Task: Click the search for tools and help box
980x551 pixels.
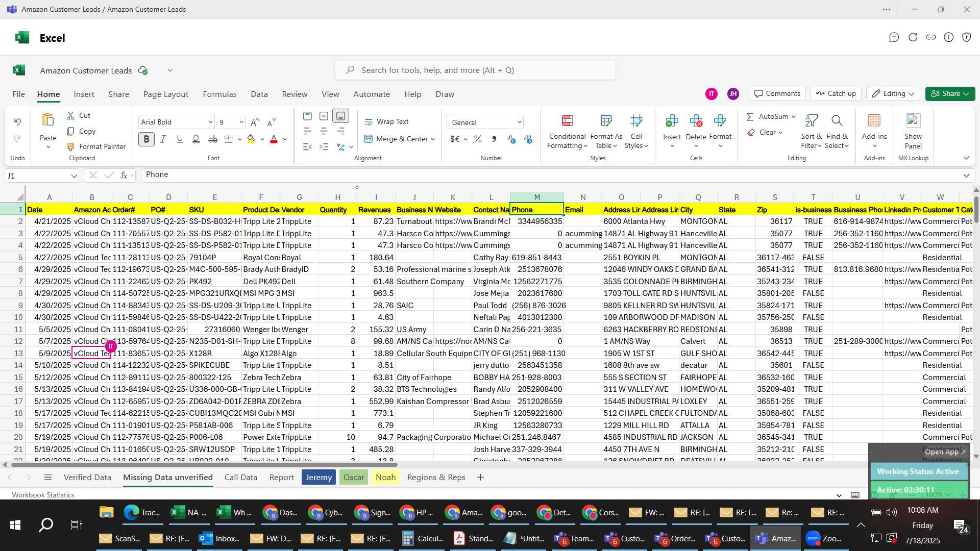Action: coord(475,70)
